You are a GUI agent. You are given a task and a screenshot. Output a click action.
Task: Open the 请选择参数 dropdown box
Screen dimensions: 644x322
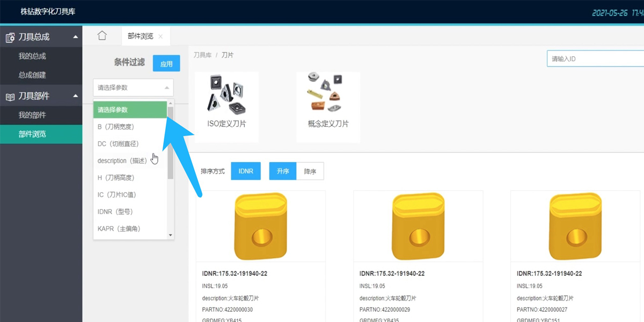click(133, 87)
